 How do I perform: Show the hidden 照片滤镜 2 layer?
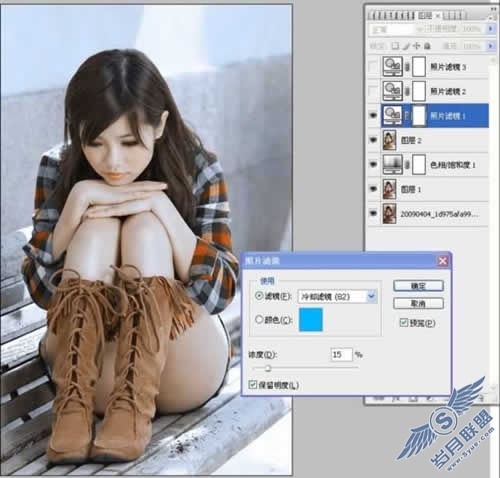click(373, 91)
